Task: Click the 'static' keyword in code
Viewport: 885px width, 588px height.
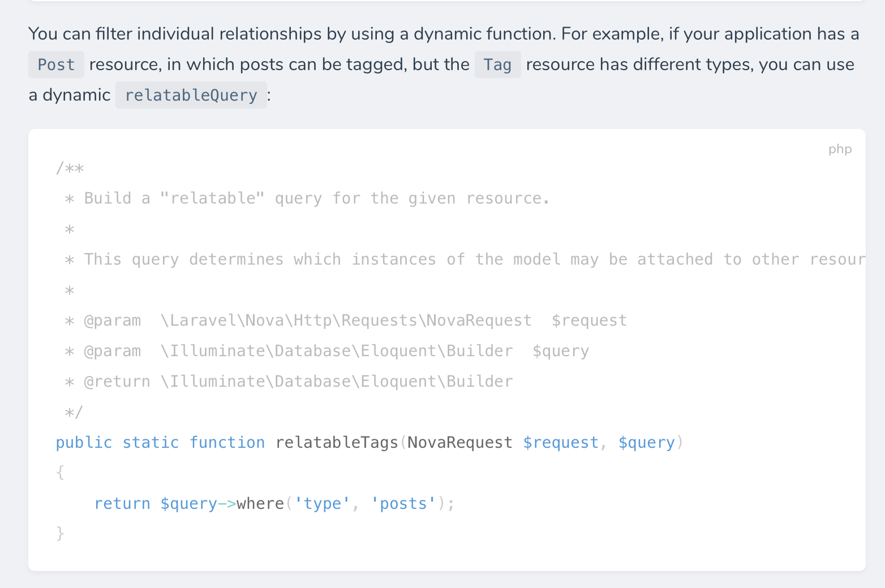Action: pos(151,442)
